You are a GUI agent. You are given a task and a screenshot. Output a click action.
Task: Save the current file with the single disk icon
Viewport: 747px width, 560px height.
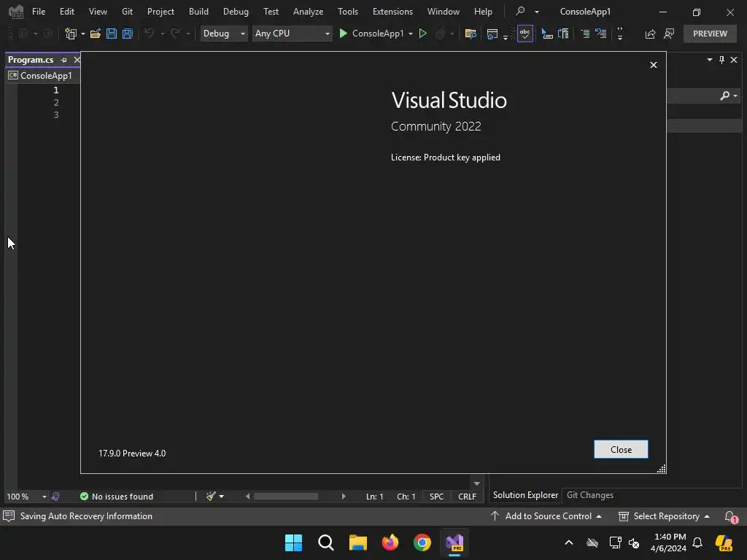tap(112, 34)
